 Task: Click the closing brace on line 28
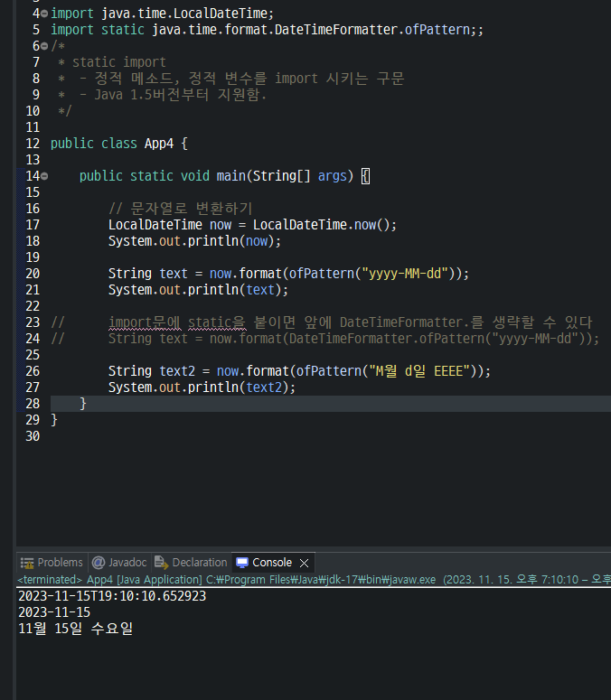click(83, 404)
